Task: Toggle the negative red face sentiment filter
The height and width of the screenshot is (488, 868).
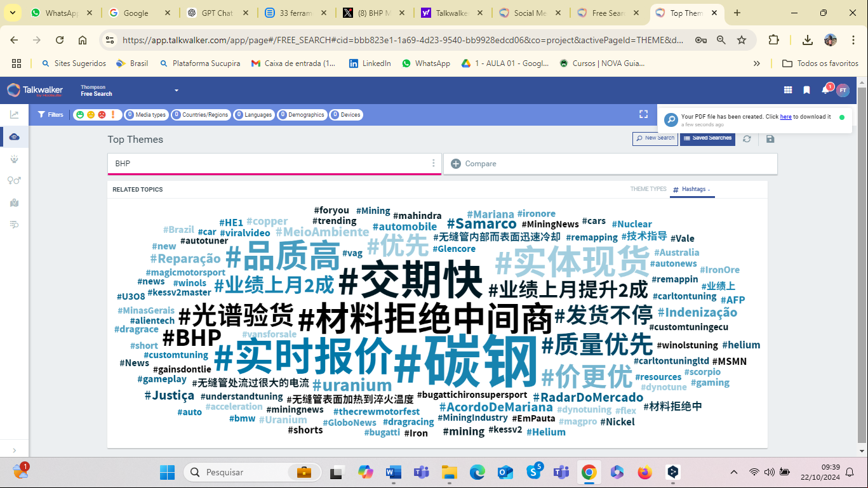Action: click(x=102, y=115)
